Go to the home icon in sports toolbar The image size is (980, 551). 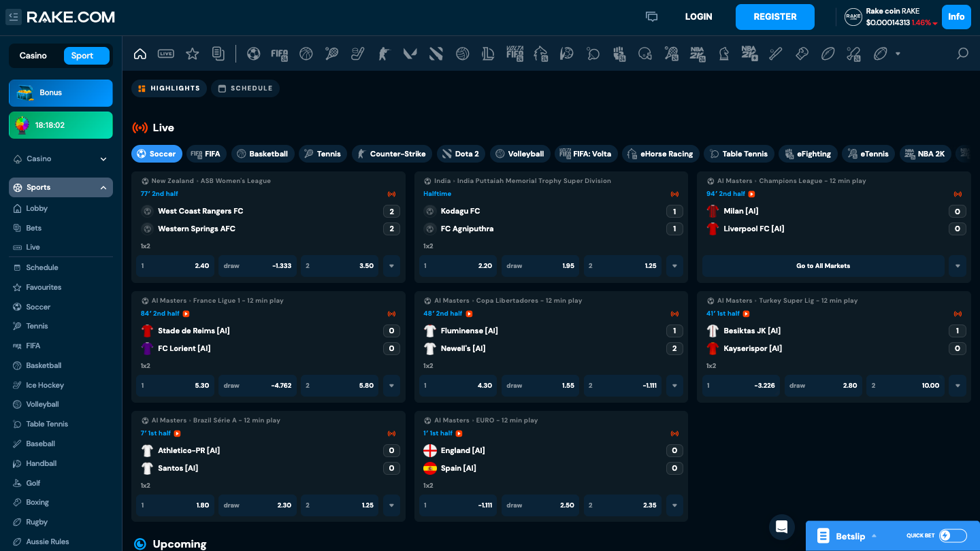(140, 54)
